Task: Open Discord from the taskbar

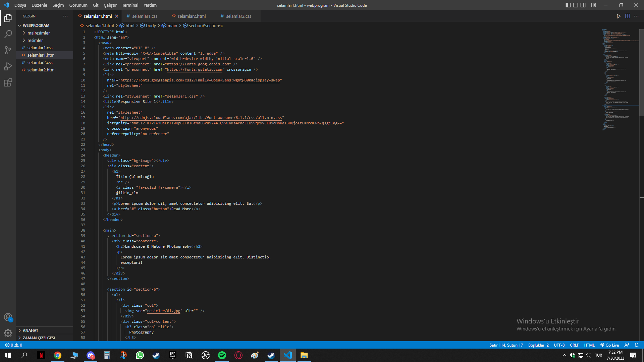Action: point(91,355)
